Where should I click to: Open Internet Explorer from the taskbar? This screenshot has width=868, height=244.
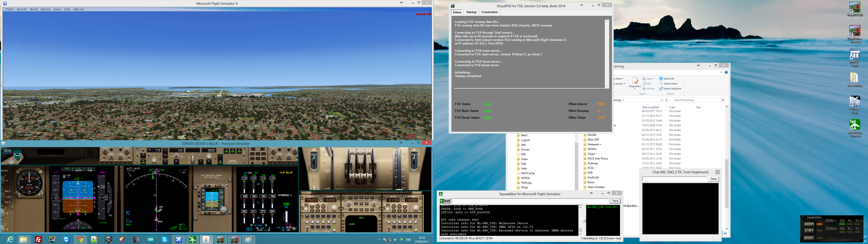coord(10,239)
